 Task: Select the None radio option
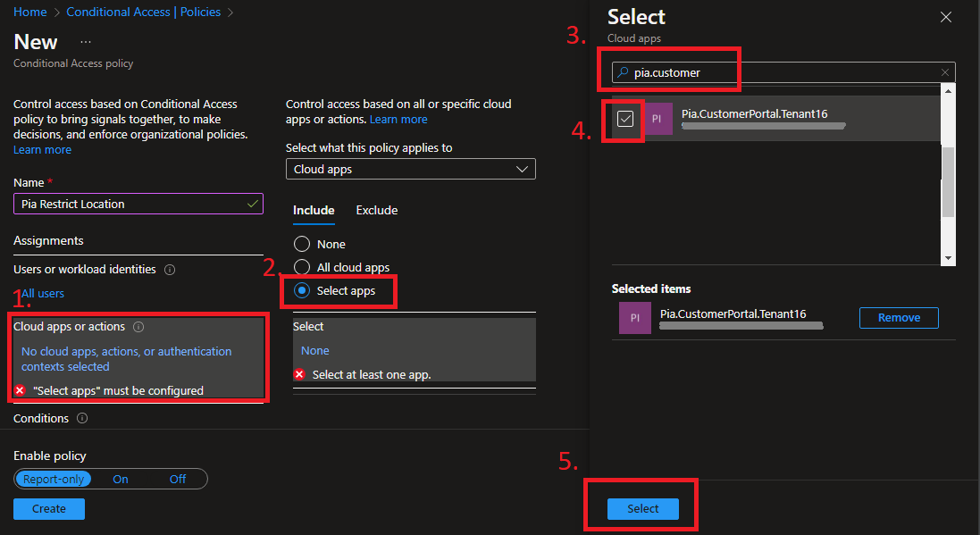coord(302,244)
